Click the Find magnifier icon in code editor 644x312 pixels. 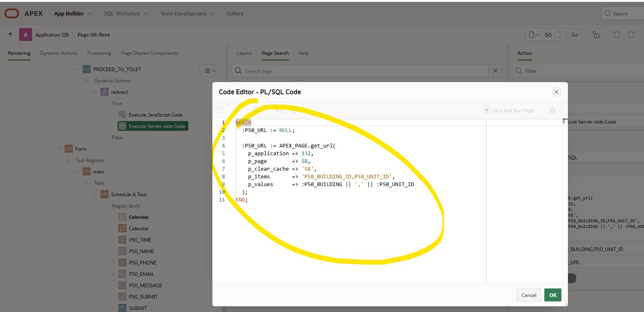pyautogui.click(x=257, y=110)
